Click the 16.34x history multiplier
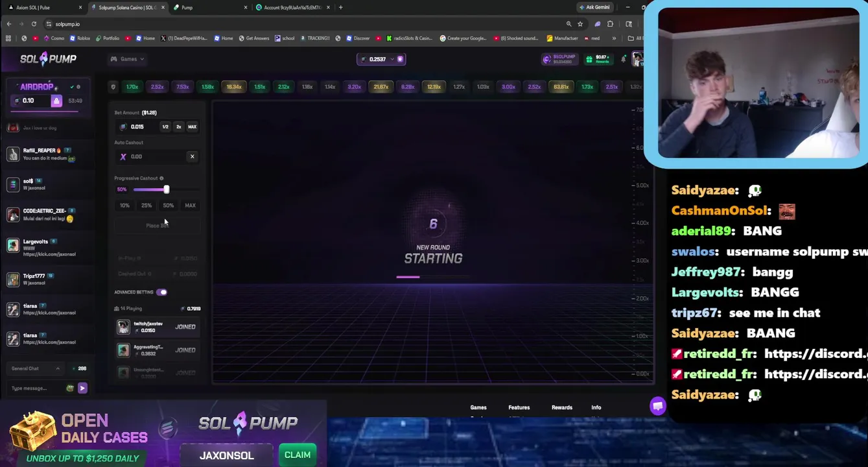This screenshot has width=868, height=467. coord(234,87)
